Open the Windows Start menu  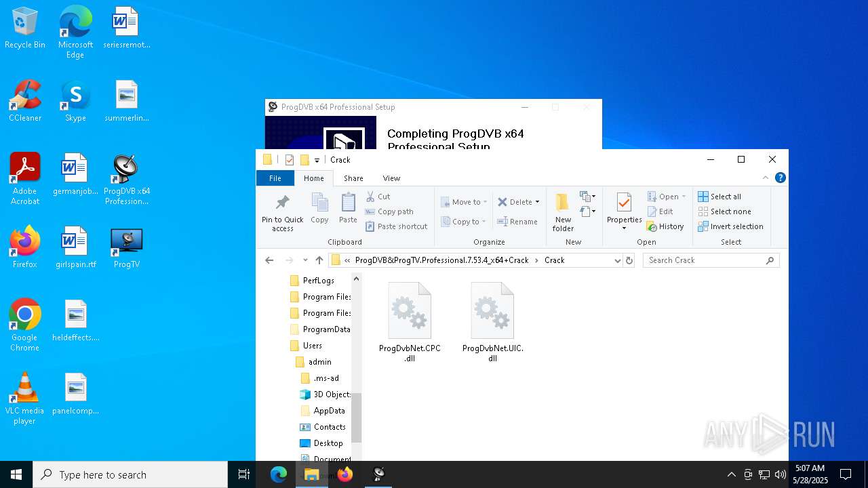(16, 474)
